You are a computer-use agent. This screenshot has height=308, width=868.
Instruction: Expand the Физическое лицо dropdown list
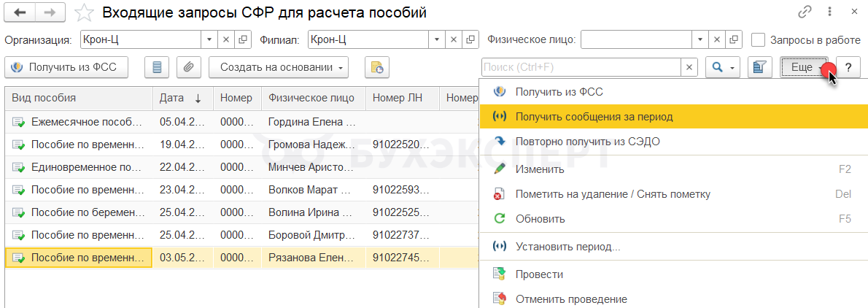[x=701, y=40]
